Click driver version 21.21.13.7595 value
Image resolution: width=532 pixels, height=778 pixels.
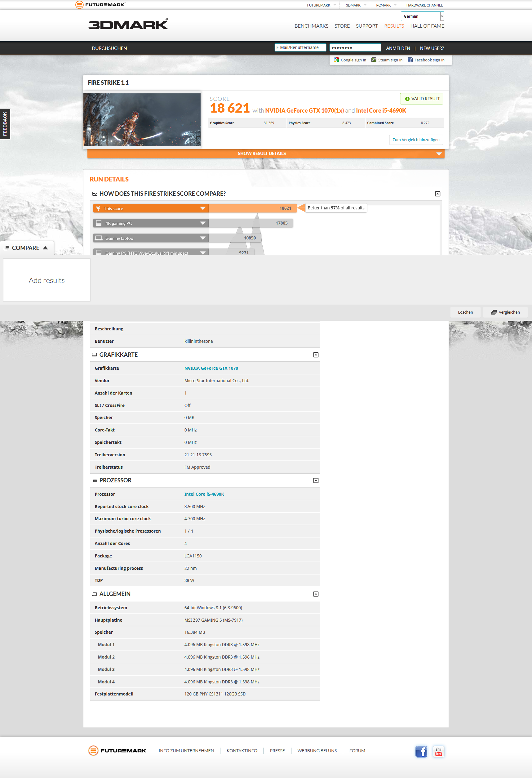tap(198, 455)
